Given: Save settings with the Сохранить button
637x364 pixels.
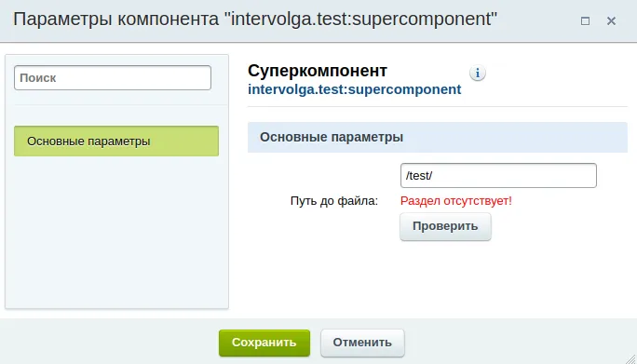Looking at the screenshot, I should [x=264, y=343].
